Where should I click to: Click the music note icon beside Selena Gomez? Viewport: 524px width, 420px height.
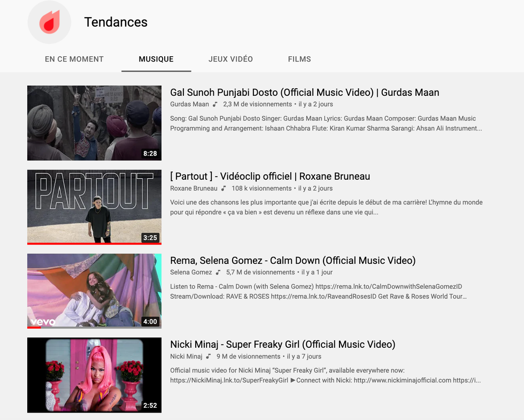pyautogui.click(x=218, y=272)
